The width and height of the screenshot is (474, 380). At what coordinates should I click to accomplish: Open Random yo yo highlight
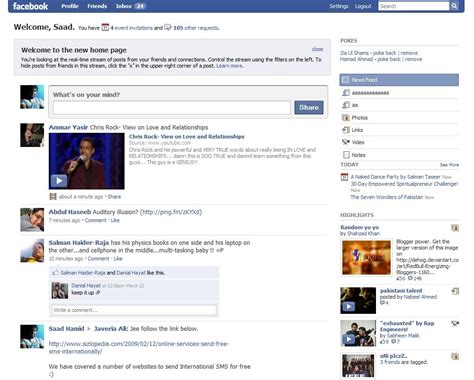[359, 227]
